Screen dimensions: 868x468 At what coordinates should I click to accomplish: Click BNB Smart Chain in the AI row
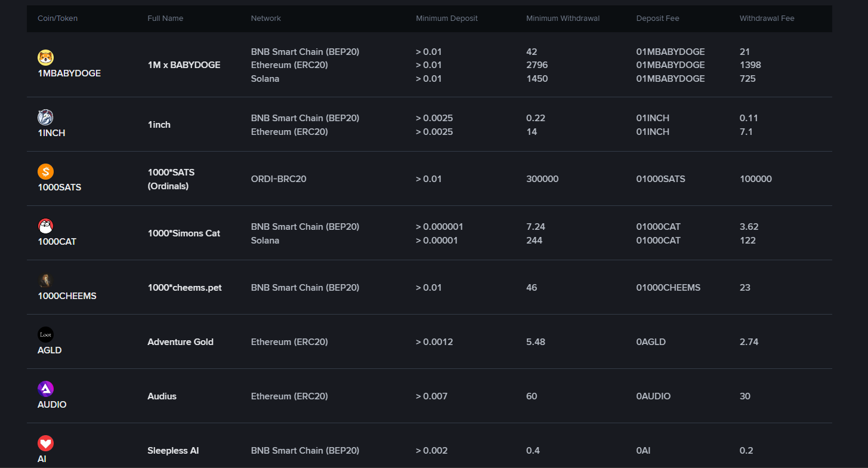[305, 451]
